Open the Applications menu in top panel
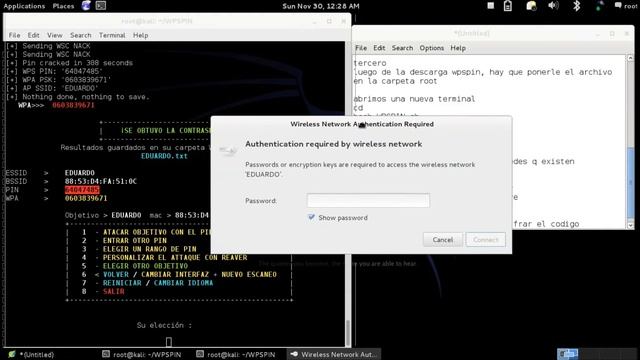640x360 pixels. click(24, 6)
